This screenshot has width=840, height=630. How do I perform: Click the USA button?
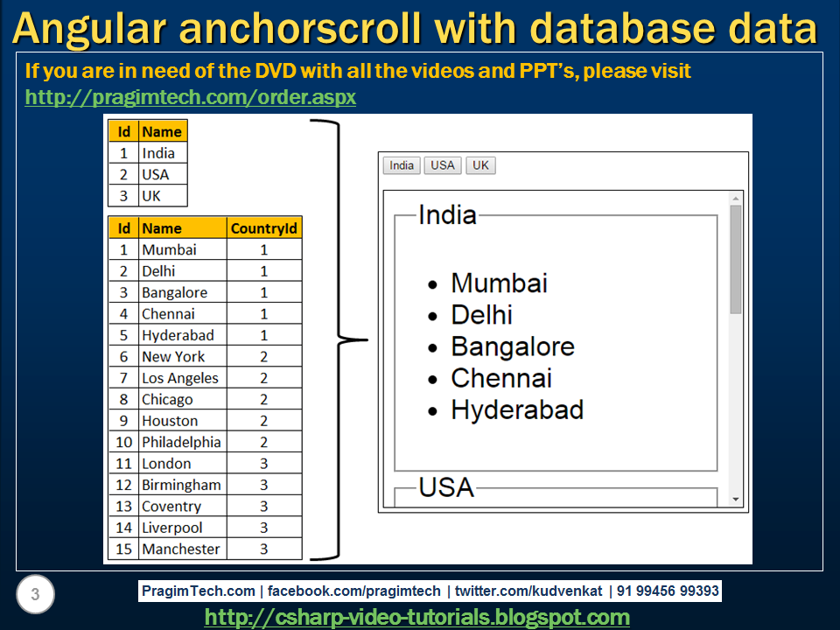click(443, 165)
